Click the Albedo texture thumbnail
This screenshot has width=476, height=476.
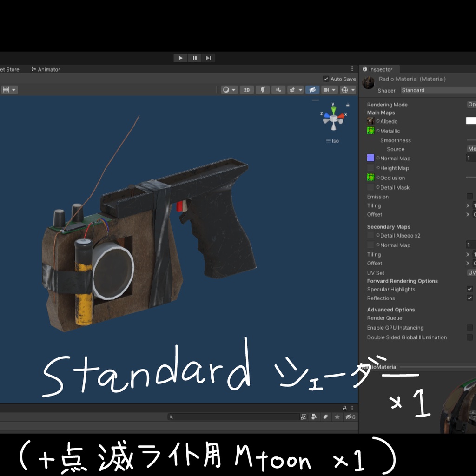pos(370,121)
